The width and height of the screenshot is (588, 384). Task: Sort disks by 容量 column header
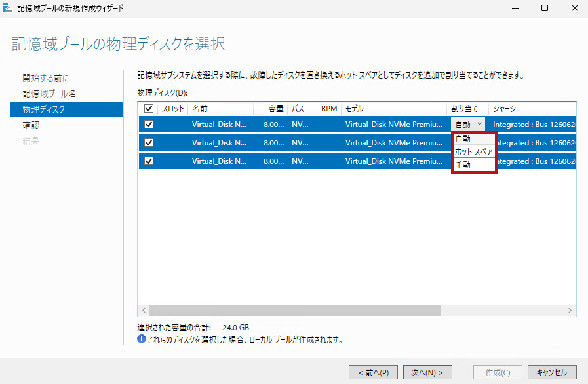click(275, 109)
